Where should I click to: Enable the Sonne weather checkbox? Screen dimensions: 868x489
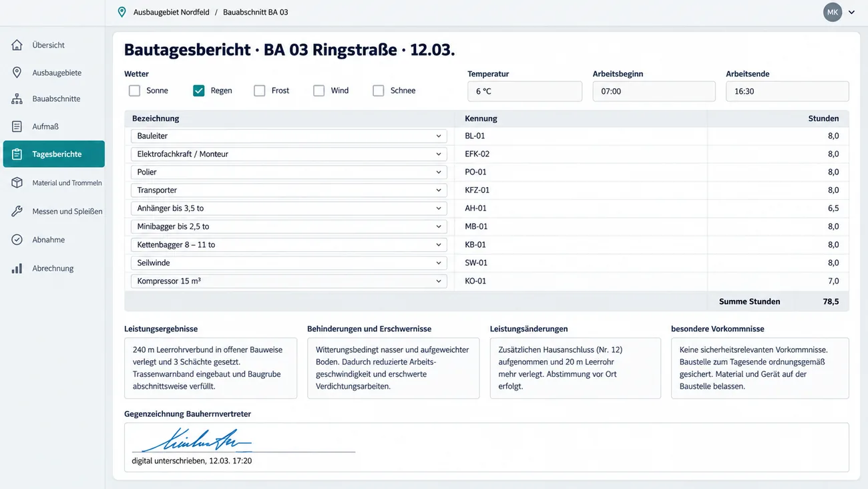pos(135,90)
